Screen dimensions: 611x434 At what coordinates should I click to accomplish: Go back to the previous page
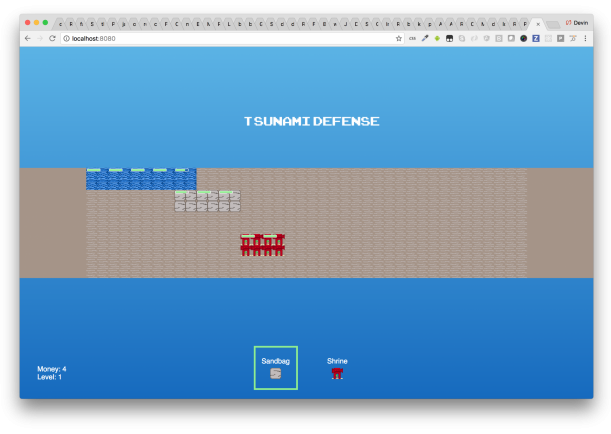[x=27, y=38]
